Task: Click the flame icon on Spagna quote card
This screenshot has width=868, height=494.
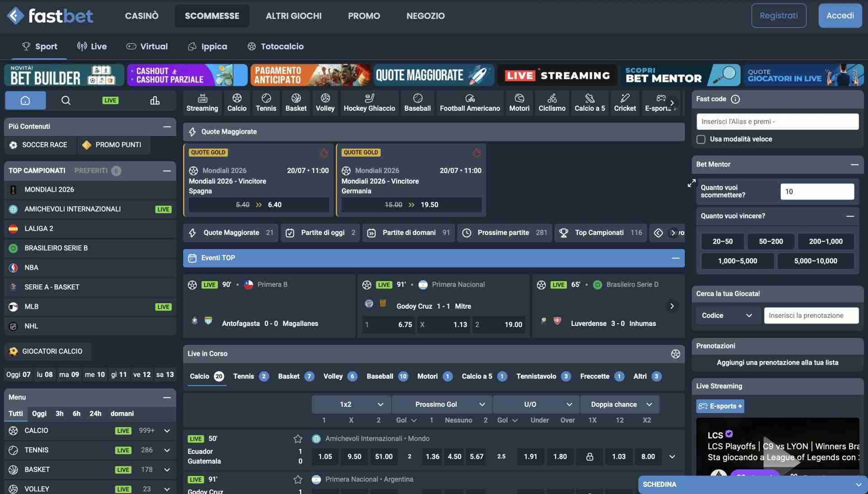Action: (x=324, y=153)
